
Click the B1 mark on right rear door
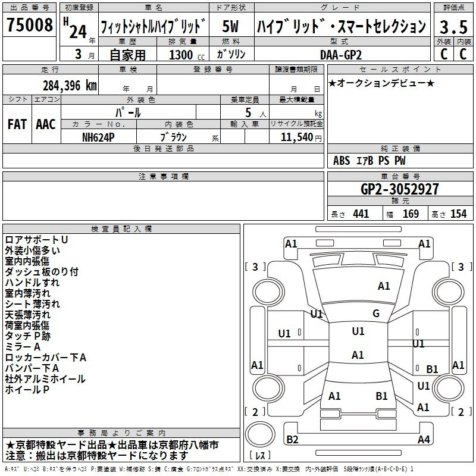point(432,369)
